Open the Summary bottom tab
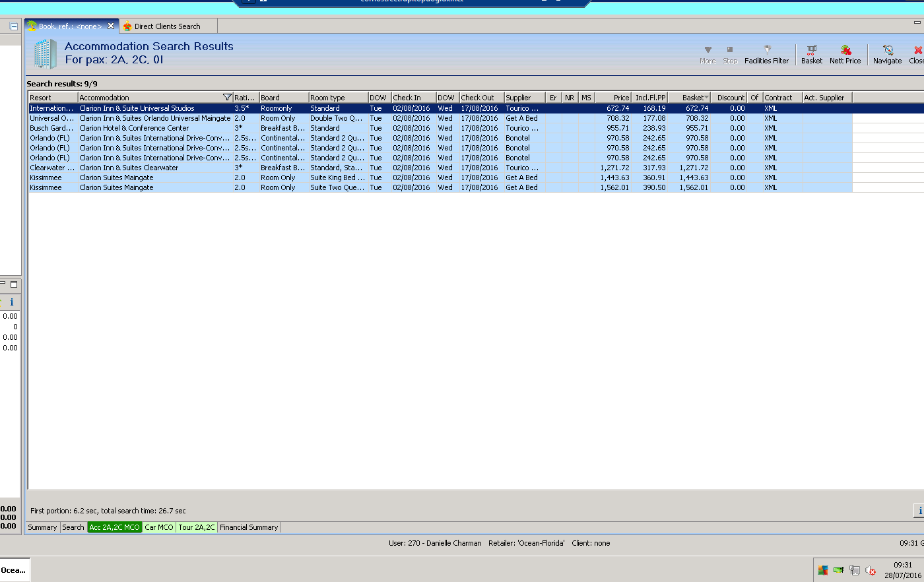Image resolution: width=924 pixels, height=582 pixels. pyautogui.click(x=42, y=527)
